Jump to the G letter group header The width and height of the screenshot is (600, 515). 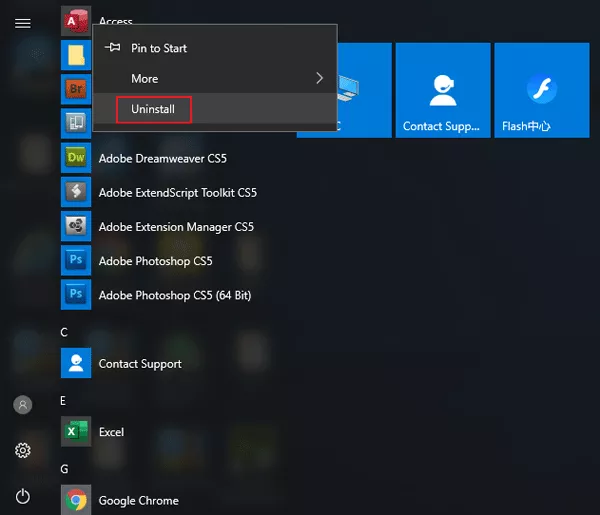pos(64,469)
